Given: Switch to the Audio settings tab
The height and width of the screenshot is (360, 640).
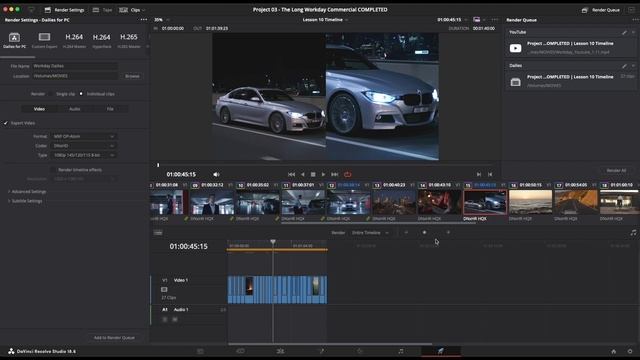Looking at the screenshot, I should 75,109.
